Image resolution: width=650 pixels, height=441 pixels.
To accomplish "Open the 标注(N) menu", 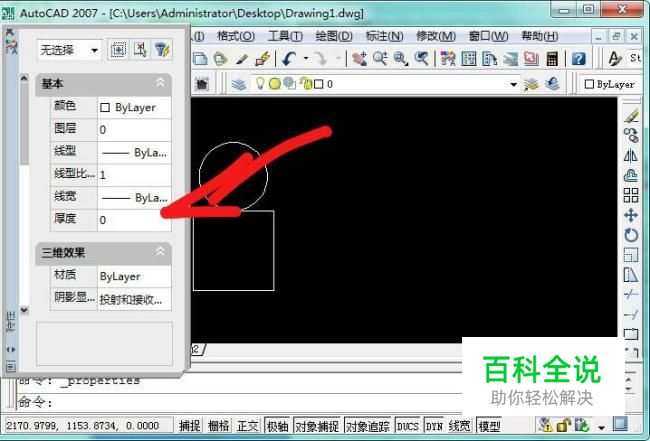I will point(384,36).
